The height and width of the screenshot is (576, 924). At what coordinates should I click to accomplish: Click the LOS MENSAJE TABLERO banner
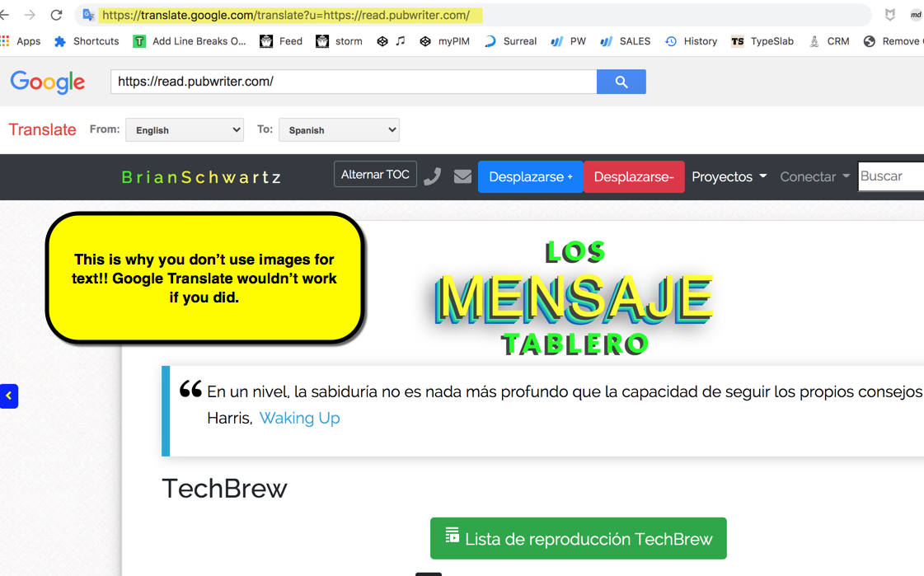pos(574,298)
